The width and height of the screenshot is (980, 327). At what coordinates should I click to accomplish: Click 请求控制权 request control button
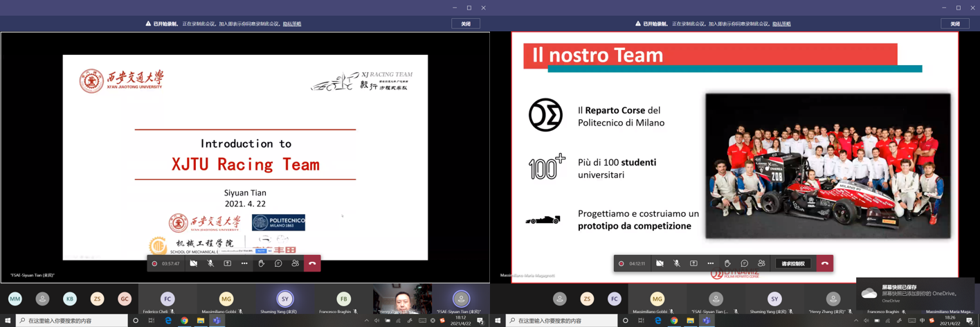pos(793,264)
